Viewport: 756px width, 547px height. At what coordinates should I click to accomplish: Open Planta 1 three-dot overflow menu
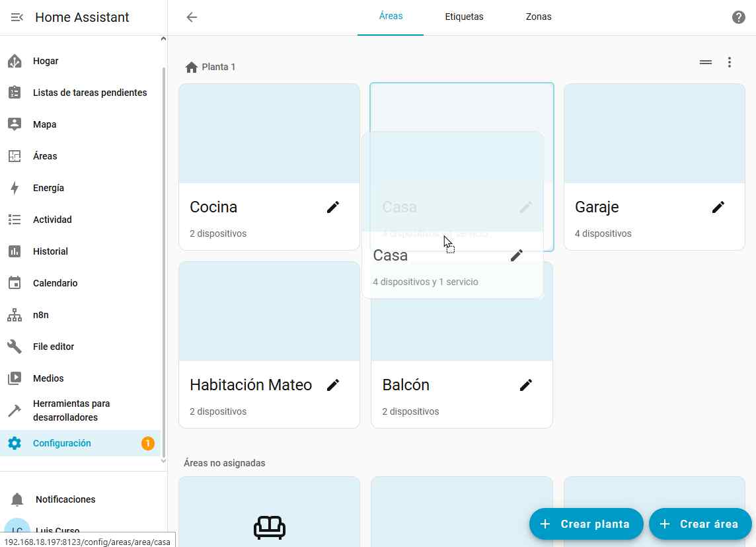(x=730, y=62)
